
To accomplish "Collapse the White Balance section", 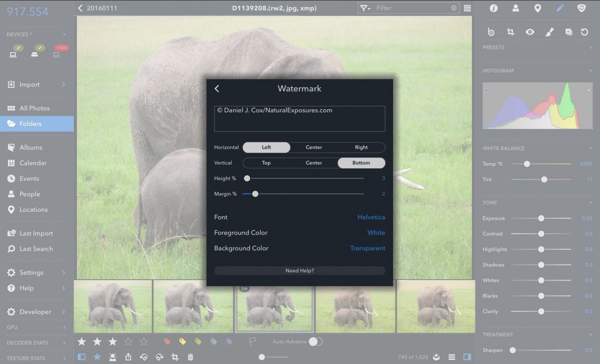I will coord(590,148).
